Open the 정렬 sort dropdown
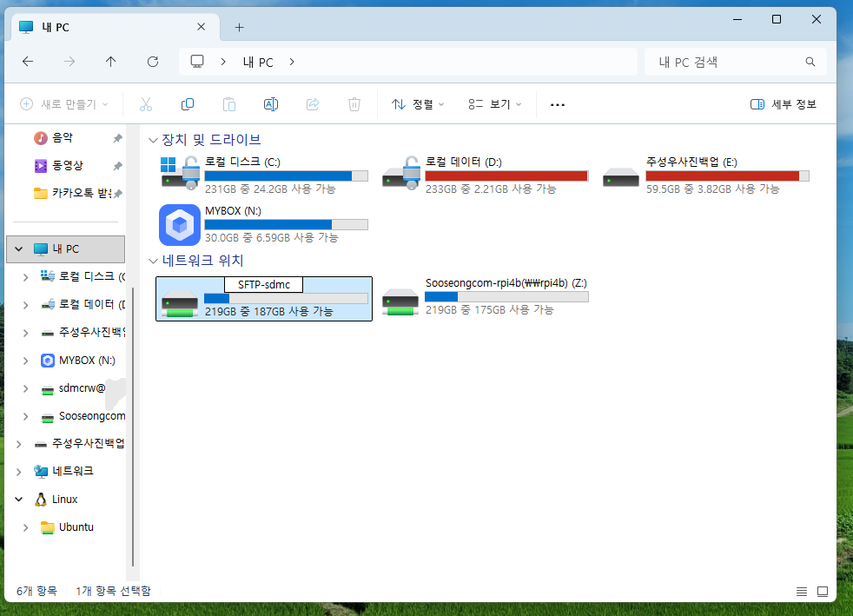The image size is (853, 616). (x=418, y=104)
